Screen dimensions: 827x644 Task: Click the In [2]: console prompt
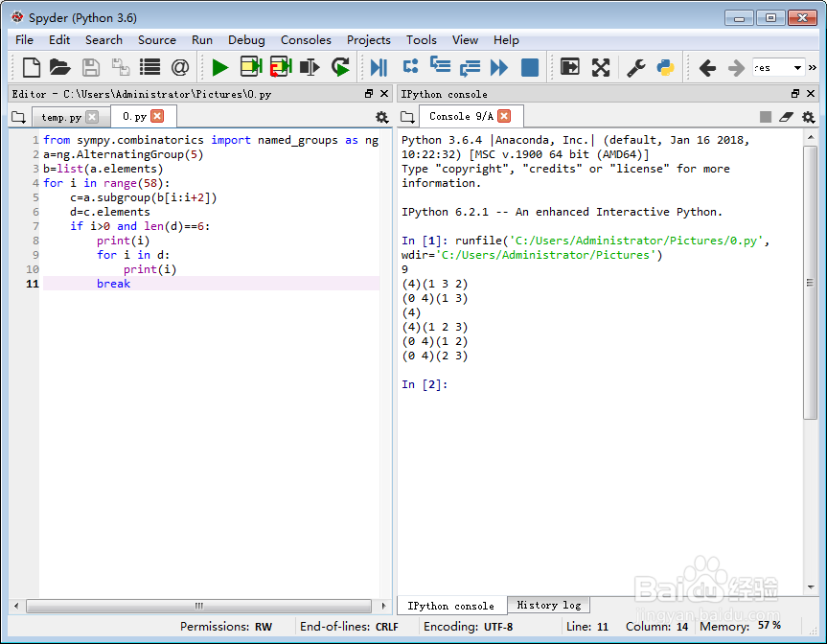[x=425, y=384]
